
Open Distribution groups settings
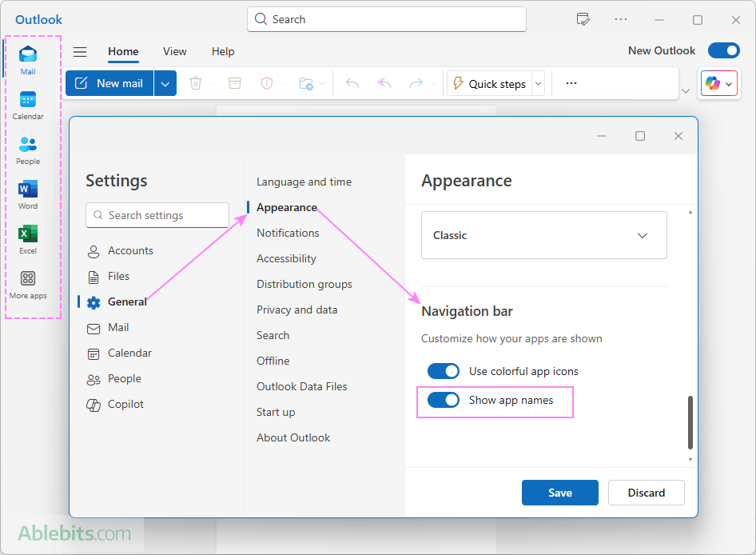(304, 284)
